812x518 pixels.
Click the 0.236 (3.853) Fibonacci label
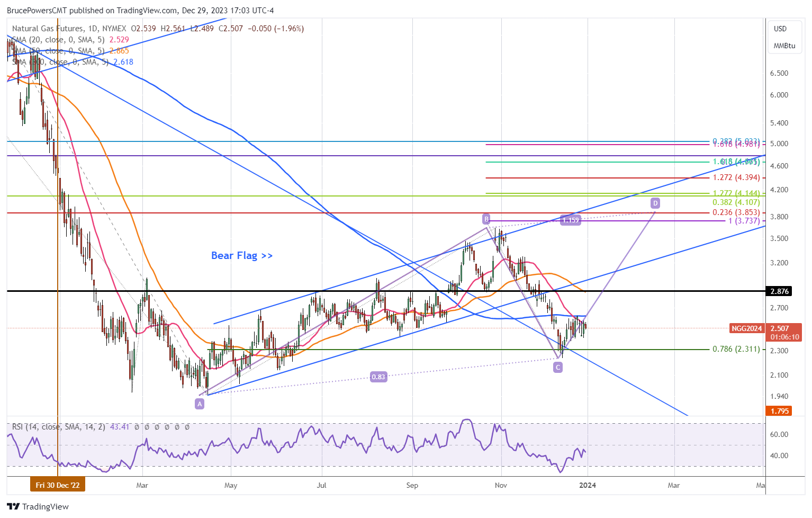[x=736, y=212]
